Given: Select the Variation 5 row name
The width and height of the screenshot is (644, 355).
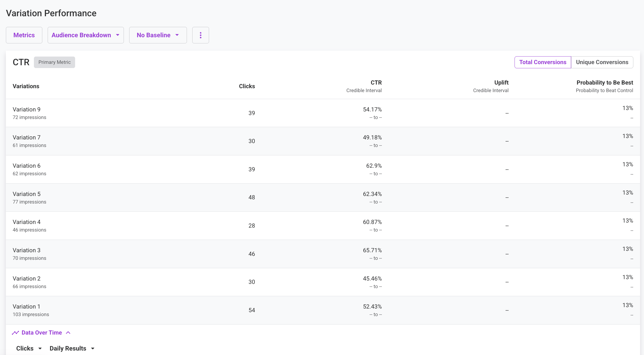Looking at the screenshot, I should (x=27, y=194).
